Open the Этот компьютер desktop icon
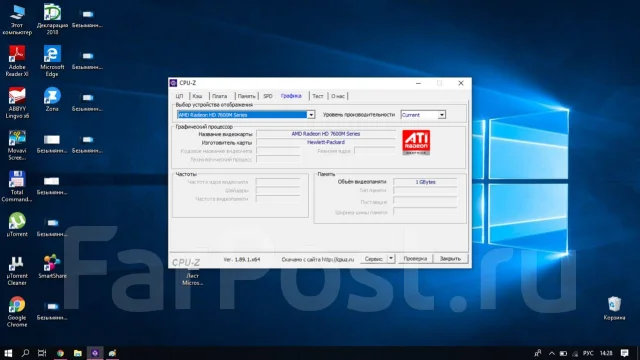640x360 pixels. [17, 19]
